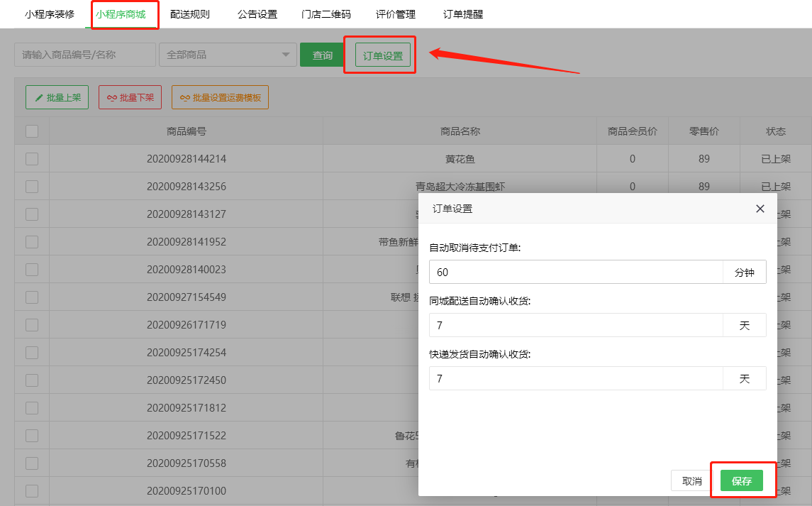Screen dimensions: 812x506
Task: Click the 查询 search button
Action: tap(321, 55)
